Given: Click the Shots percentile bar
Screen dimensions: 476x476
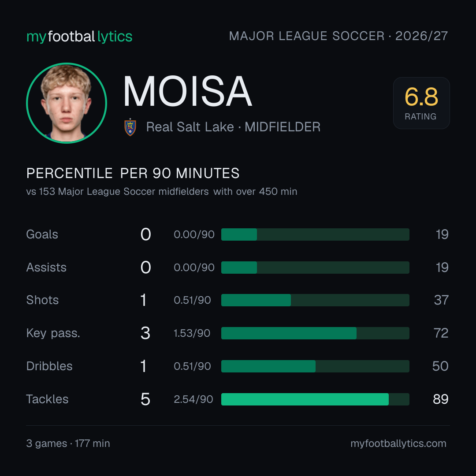Looking at the screenshot, I should pos(315,300).
